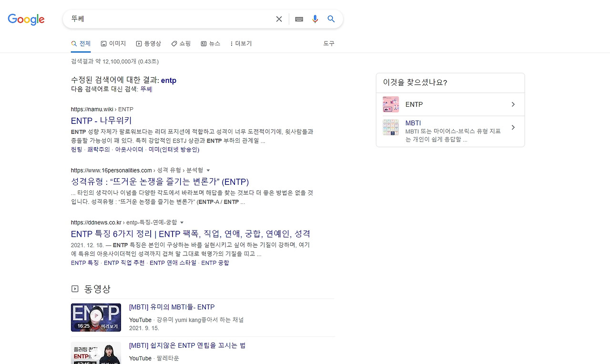The image size is (610, 364).
Task: Select the ENTP suggestion in 이것을 찾으셨나요
Action: [450, 104]
